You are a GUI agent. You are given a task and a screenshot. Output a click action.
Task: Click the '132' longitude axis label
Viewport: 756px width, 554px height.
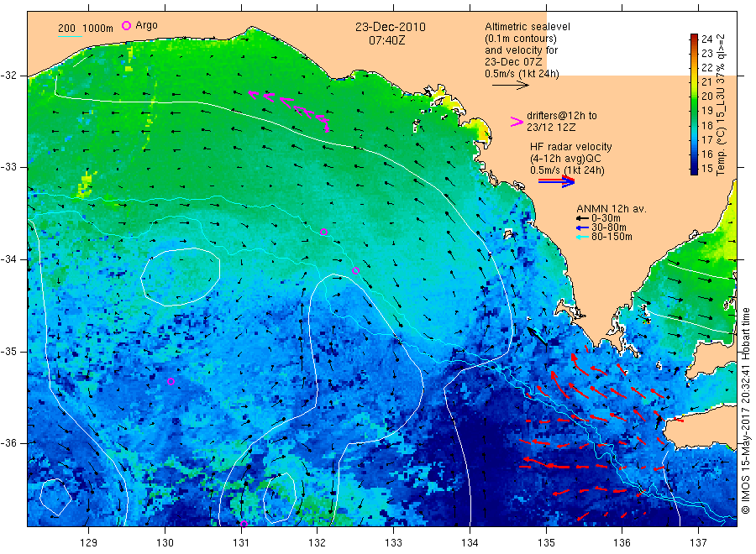coord(318,542)
